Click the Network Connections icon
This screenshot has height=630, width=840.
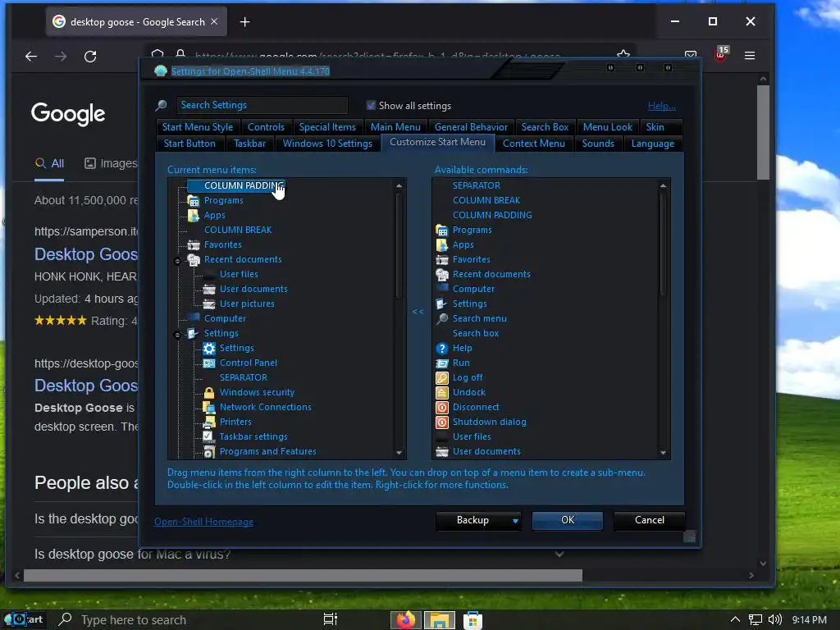point(209,407)
